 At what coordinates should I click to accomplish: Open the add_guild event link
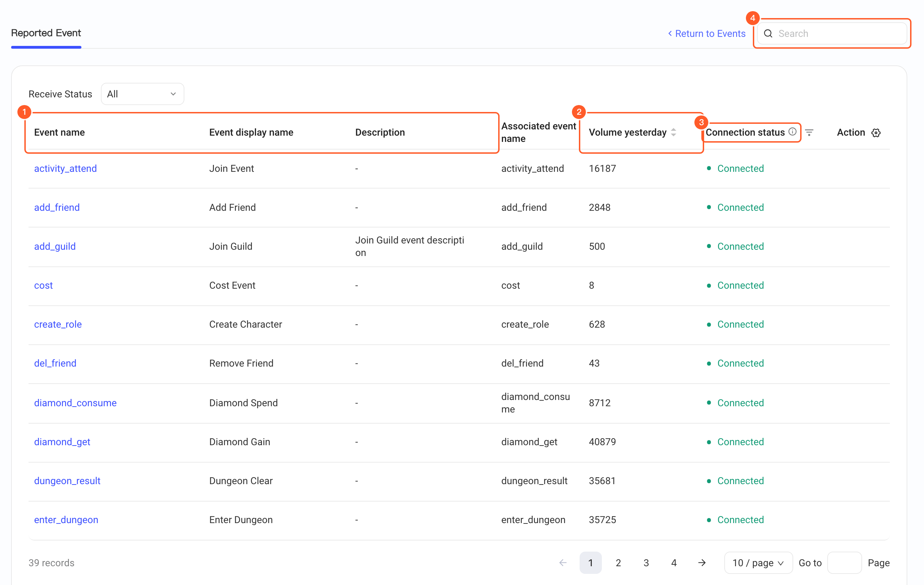tap(55, 246)
